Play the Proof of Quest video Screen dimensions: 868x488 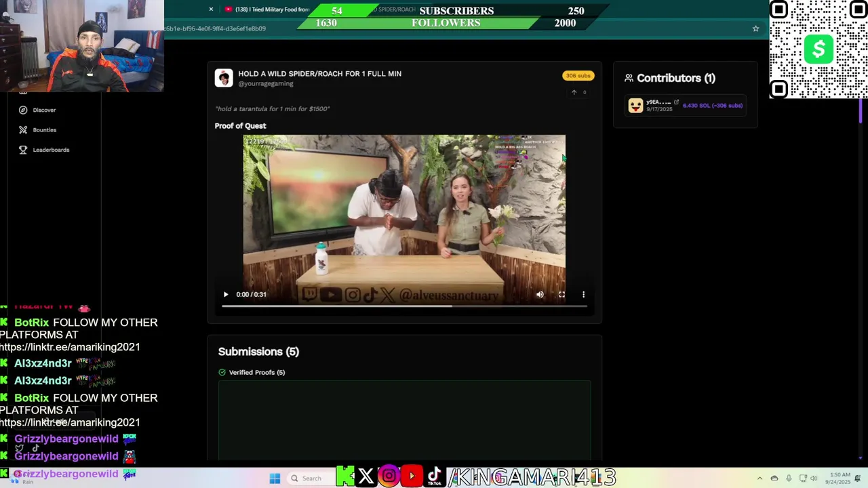pyautogui.click(x=226, y=294)
